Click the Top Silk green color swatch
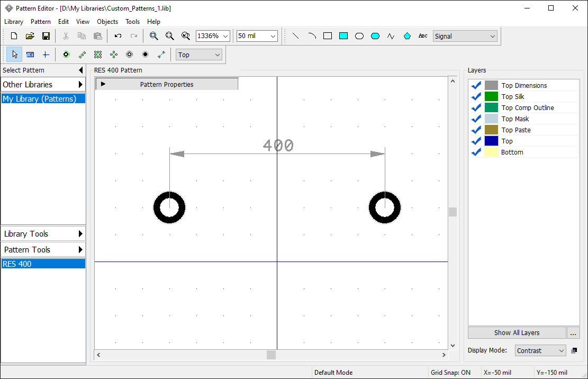Screen dimensions: 588x379 click(x=491, y=97)
